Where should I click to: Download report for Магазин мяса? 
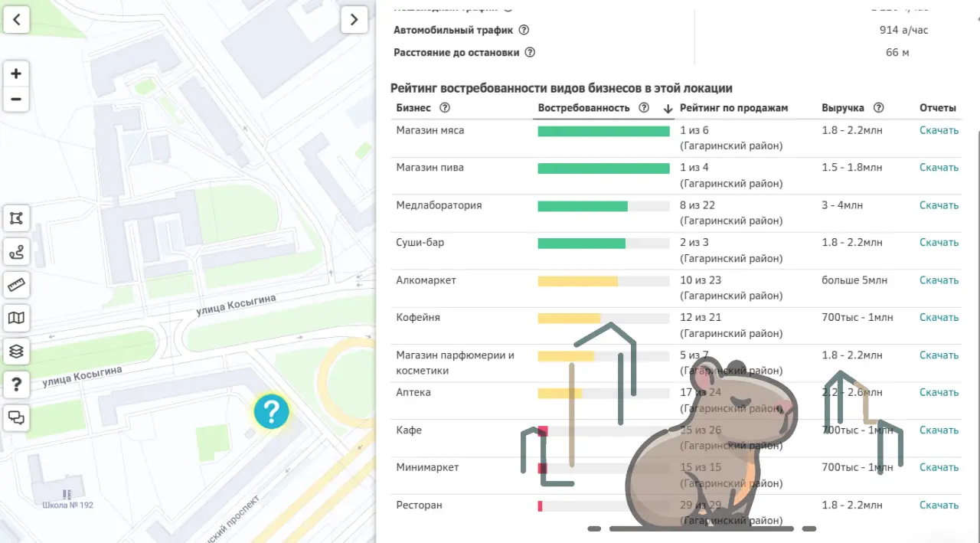tap(939, 130)
